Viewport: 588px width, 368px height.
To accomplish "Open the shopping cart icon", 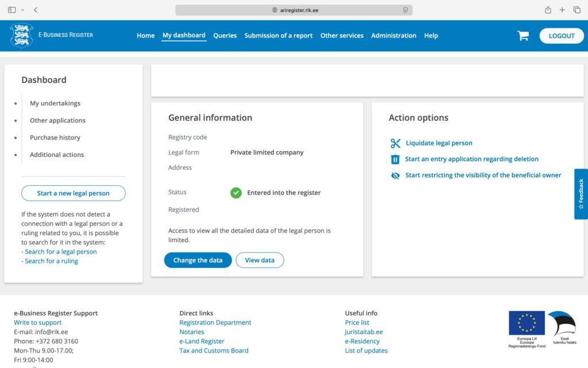I will pyautogui.click(x=523, y=36).
